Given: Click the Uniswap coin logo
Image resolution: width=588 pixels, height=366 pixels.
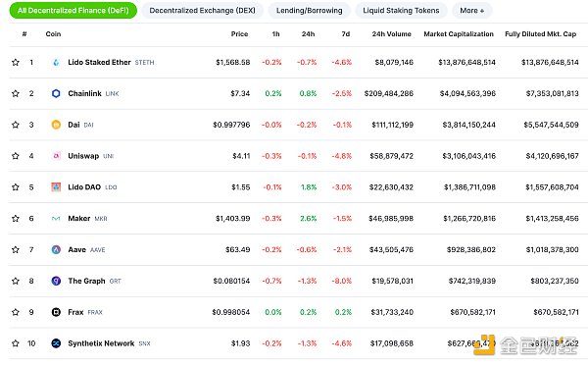Looking at the screenshot, I should click(56, 156).
